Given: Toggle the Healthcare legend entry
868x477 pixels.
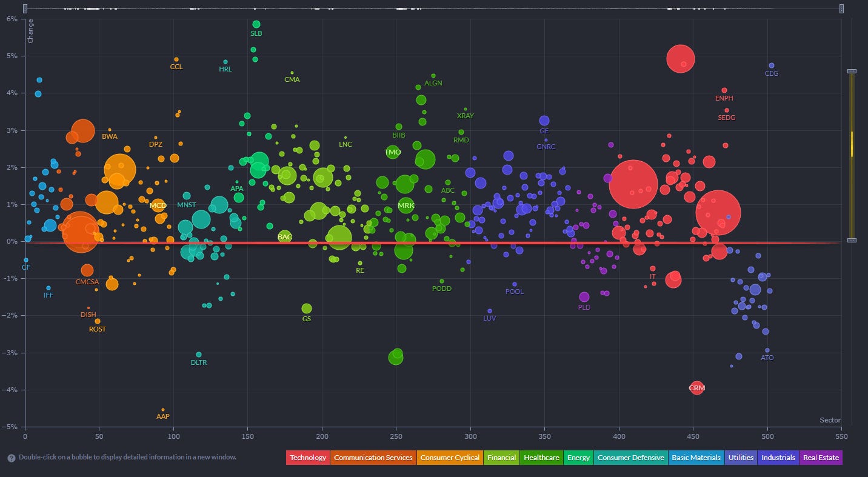Looking at the screenshot, I should point(542,458).
